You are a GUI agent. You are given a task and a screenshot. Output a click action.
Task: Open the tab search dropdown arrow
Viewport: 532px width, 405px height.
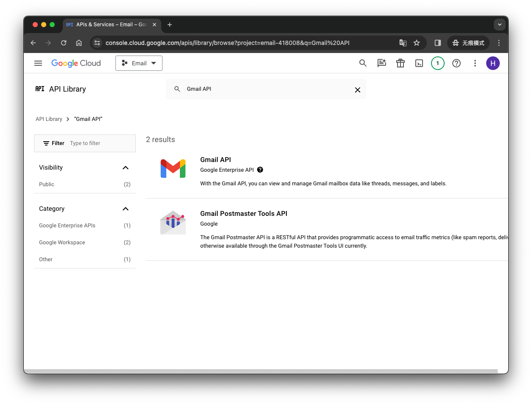pos(500,25)
